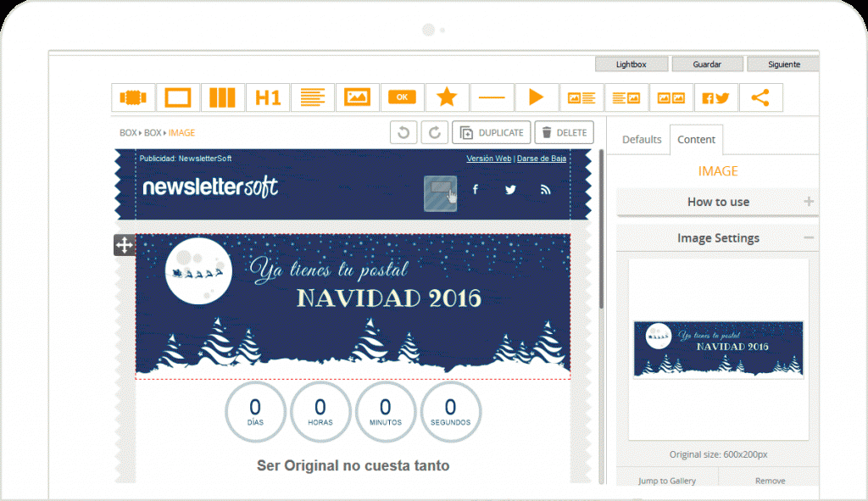Click the Navidad 2016 thumbnail preview
The width and height of the screenshot is (868, 501).
click(719, 350)
